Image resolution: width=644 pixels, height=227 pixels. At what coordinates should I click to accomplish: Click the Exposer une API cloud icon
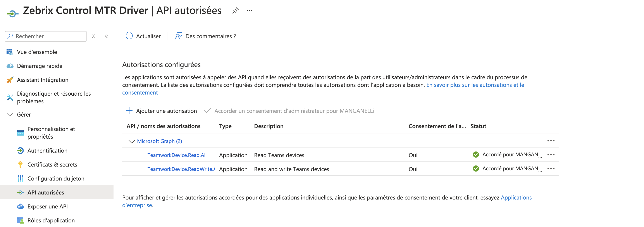pyautogui.click(x=21, y=206)
